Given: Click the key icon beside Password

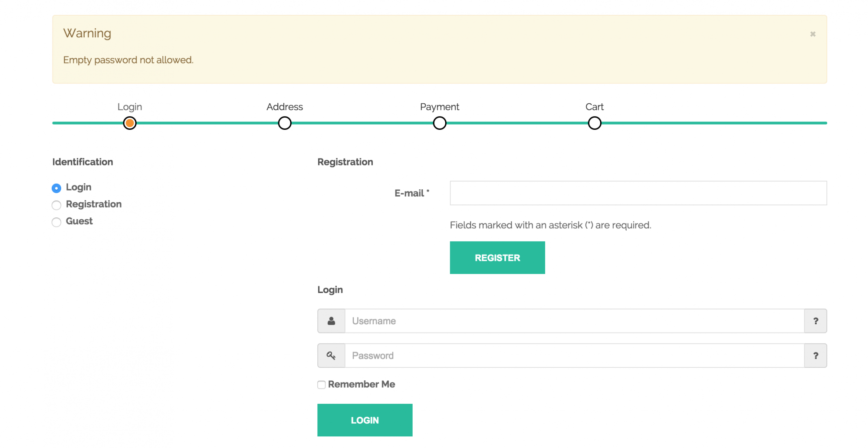Looking at the screenshot, I should tap(331, 356).
